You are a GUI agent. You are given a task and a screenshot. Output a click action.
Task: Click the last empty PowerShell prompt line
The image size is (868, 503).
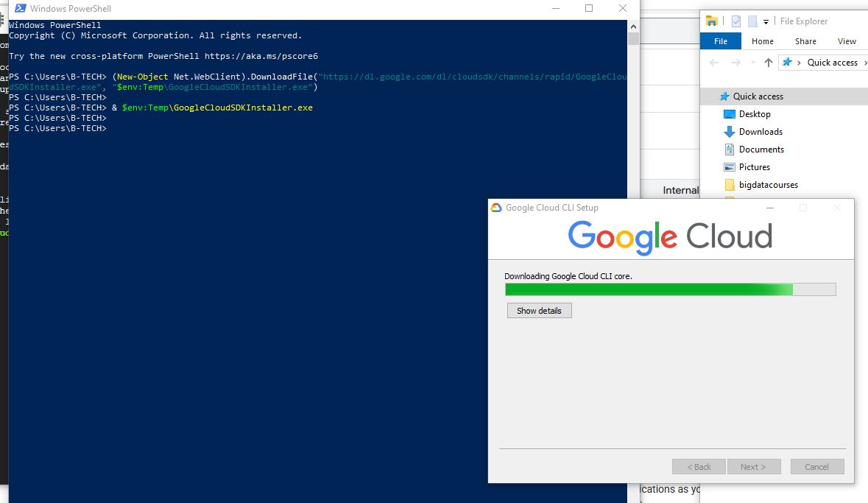57,129
